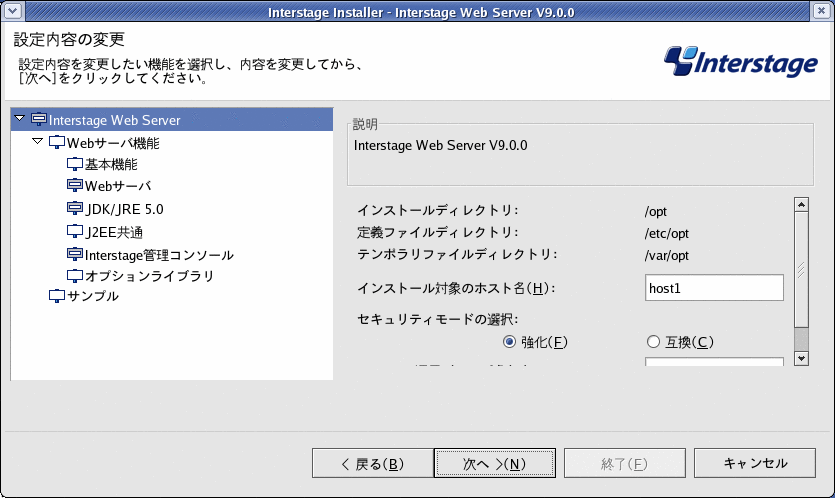Click the J2EE共通 monitor icon
Image resolution: width=835 pixels, height=498 pixels.
click(x=75, y=231)
